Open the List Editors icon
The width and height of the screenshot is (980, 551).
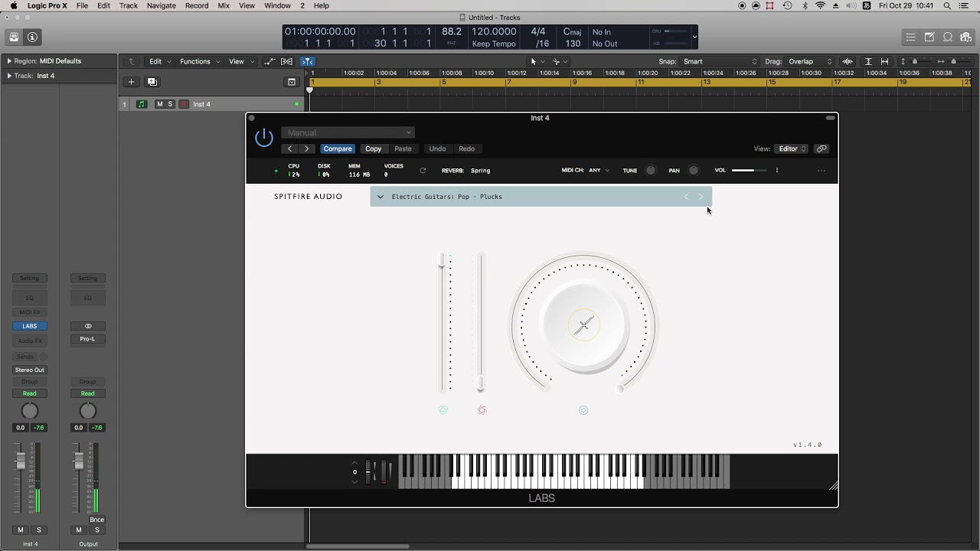point(910,37)
